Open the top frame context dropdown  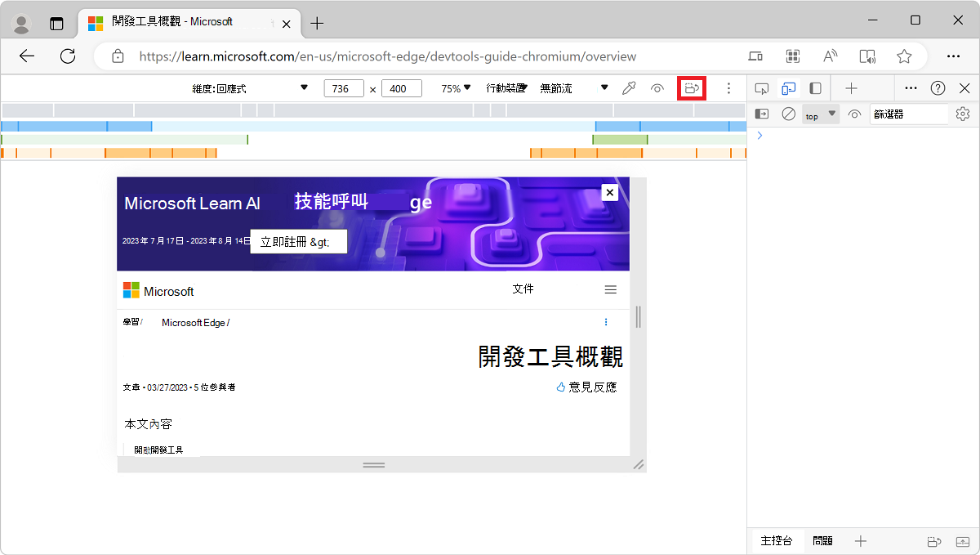coord(820,114)
